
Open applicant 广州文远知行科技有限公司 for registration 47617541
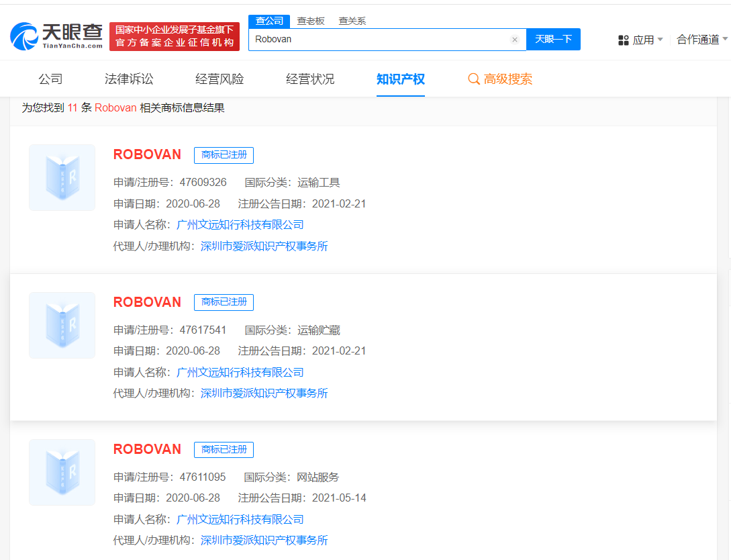pyautogui.click(x=240, y=372)
